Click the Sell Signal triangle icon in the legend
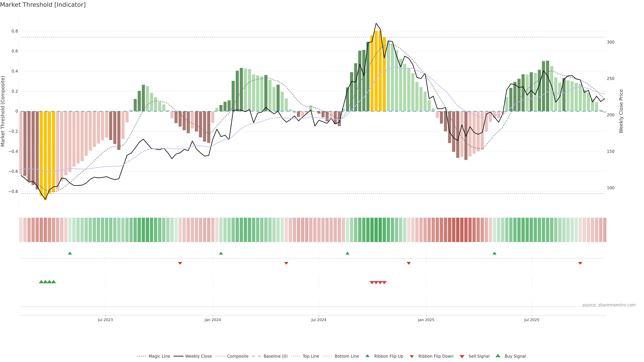Image resolution: width=644 pixels, height=362 pixels. coord(462,356)
